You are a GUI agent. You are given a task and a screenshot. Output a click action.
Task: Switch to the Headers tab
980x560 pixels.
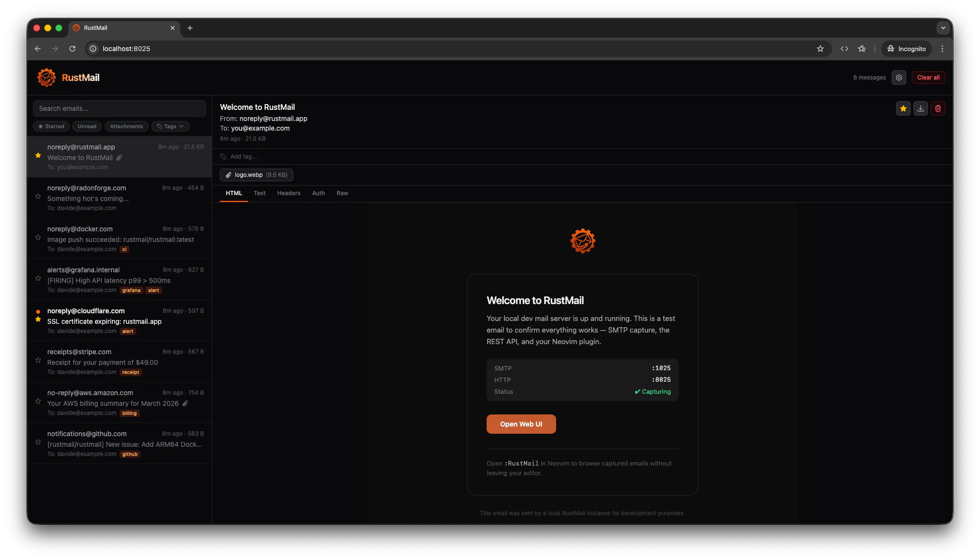(288, 193)
